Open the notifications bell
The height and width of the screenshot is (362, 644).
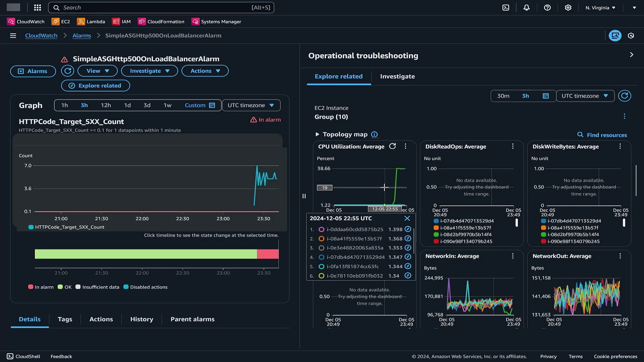[x=527, y=7]
